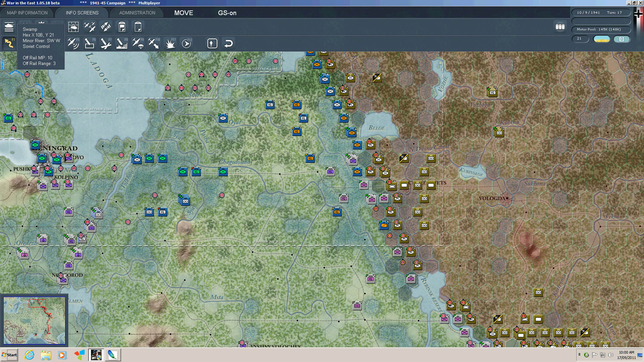
Task: Open the MAP INFORMATION tab
Action: pyautogui.click(x=27, y=13)
